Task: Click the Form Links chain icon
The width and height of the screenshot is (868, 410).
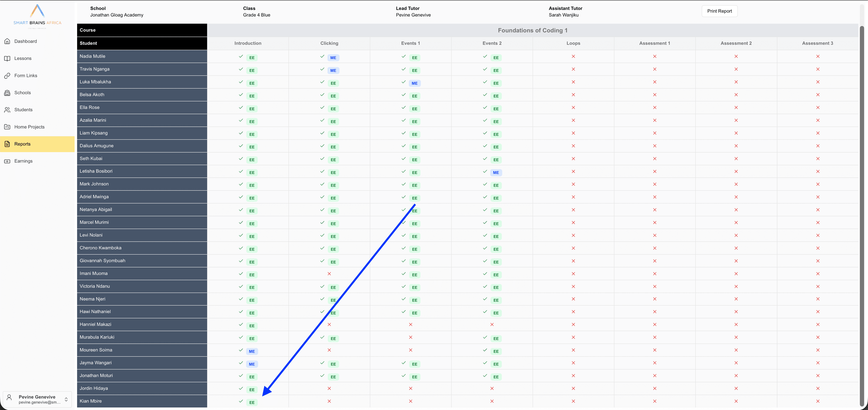Action: 7,75
